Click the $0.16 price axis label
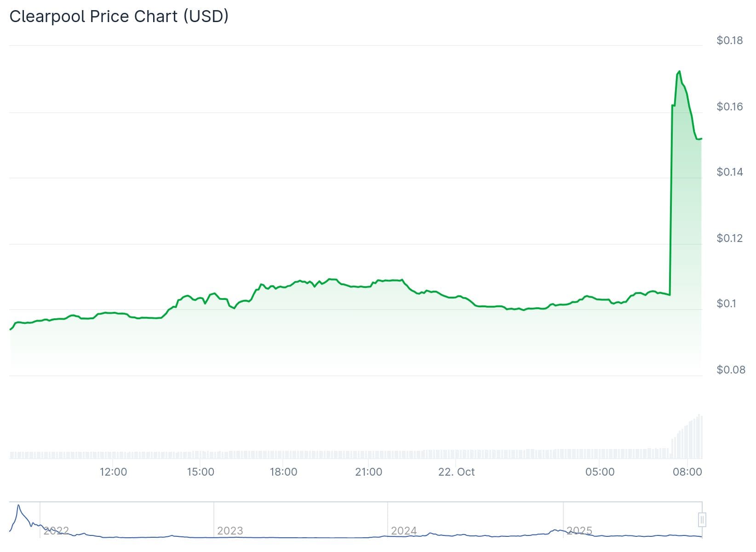The width and height of the screenshot is (756, 552). pyautogui.click(x=729, y=107)
